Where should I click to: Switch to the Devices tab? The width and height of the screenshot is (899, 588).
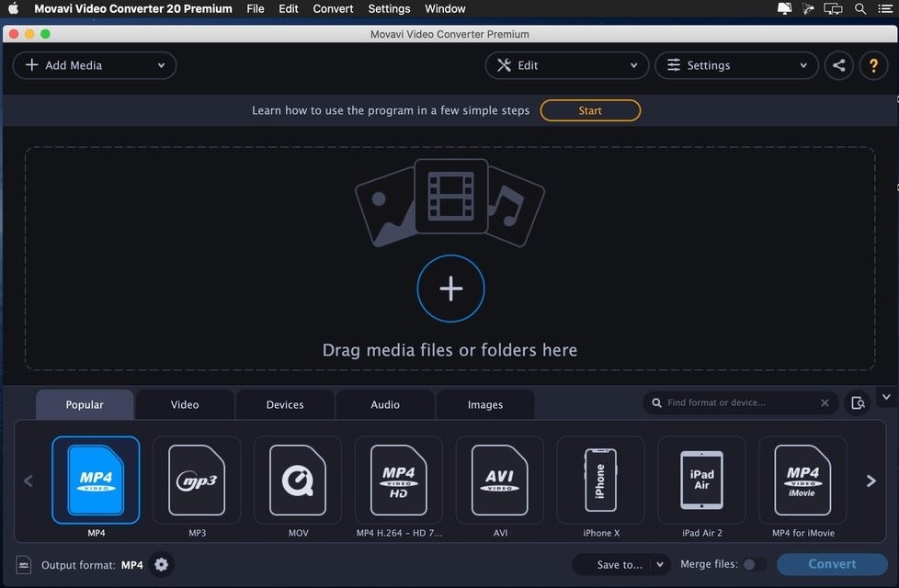pyautogui.click(x=285, y=404)
